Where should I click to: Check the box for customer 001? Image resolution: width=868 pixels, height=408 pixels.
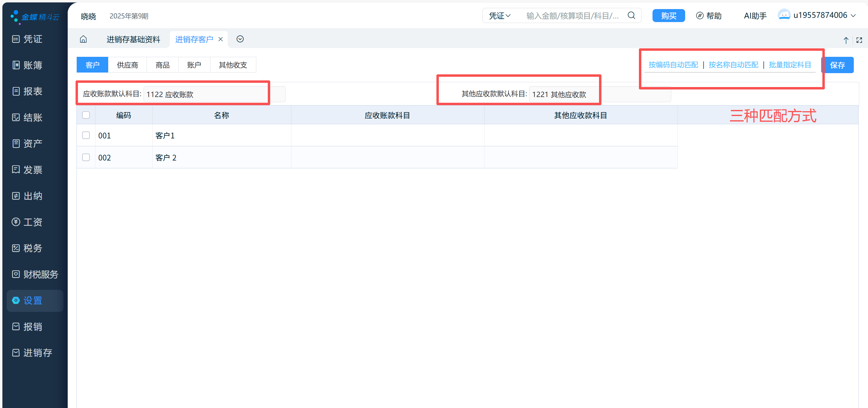tap(86, 135)
